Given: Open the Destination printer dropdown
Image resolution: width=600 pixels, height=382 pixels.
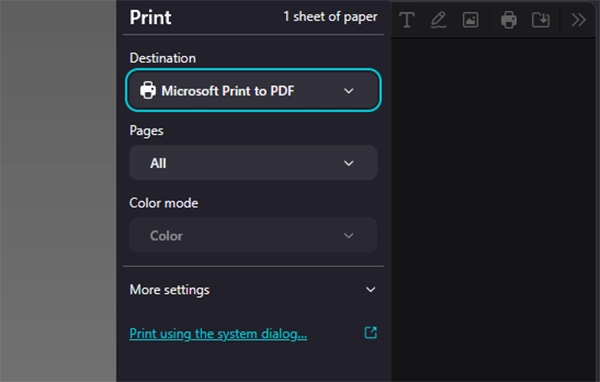Looking at the screenshot, I should click(253, 91).
